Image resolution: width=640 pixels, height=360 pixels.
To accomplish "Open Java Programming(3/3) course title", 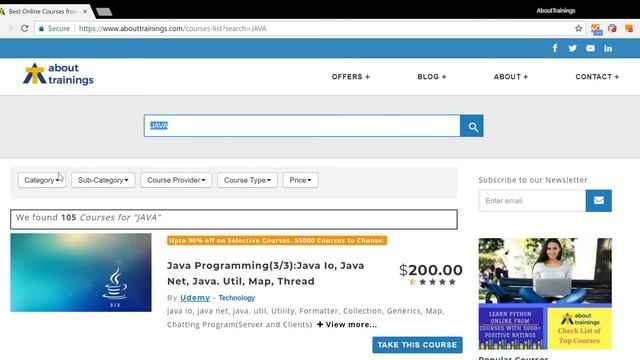I will pyautogui.click(x=265, y=273).
